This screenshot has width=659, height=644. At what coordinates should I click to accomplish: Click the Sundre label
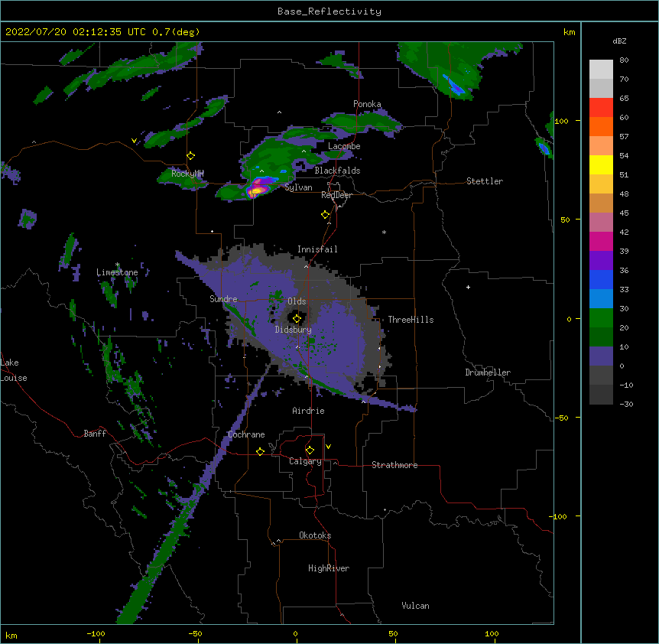pyautogui.click(x=223, y=299)
